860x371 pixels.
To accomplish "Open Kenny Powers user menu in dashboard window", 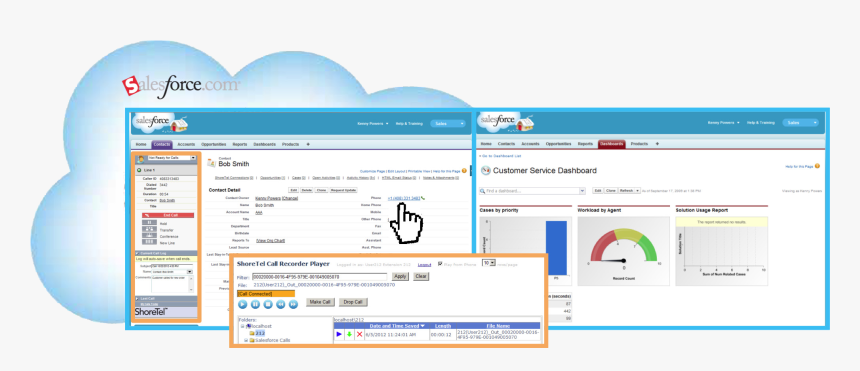I will [x=723, y=123].
